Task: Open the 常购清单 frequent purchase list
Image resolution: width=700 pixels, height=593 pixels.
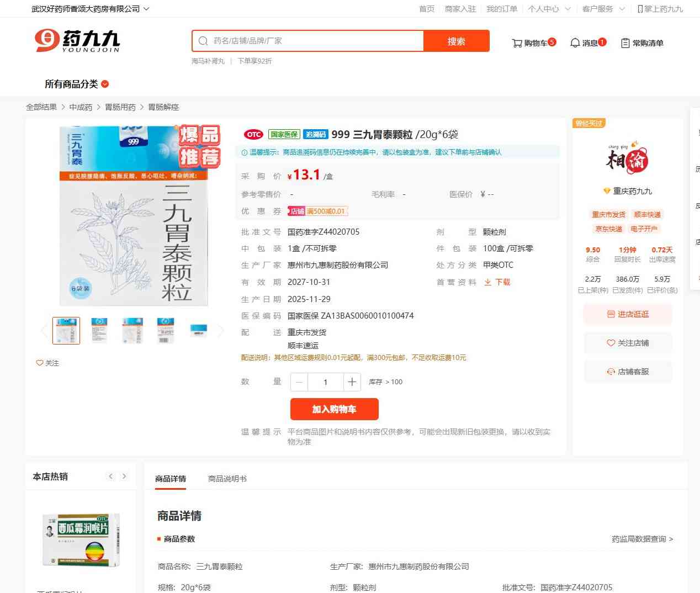Action: [x=642, y=43]
